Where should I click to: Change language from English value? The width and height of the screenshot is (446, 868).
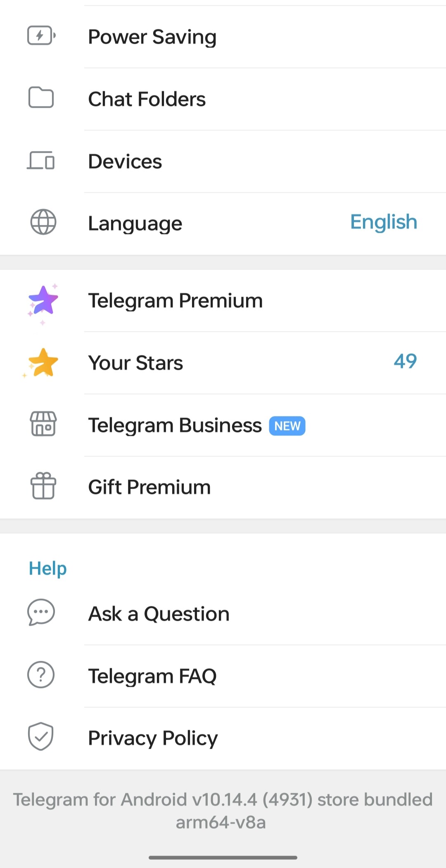(384, 222)
